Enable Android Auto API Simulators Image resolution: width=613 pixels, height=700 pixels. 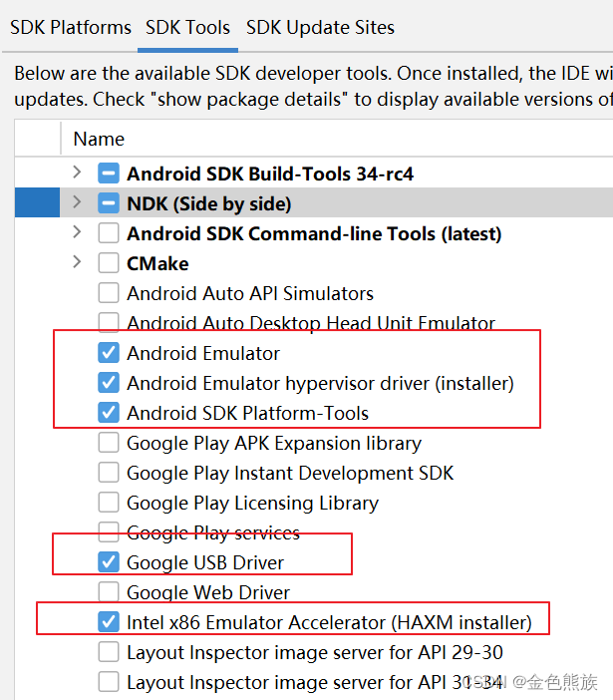coord(109,293)
